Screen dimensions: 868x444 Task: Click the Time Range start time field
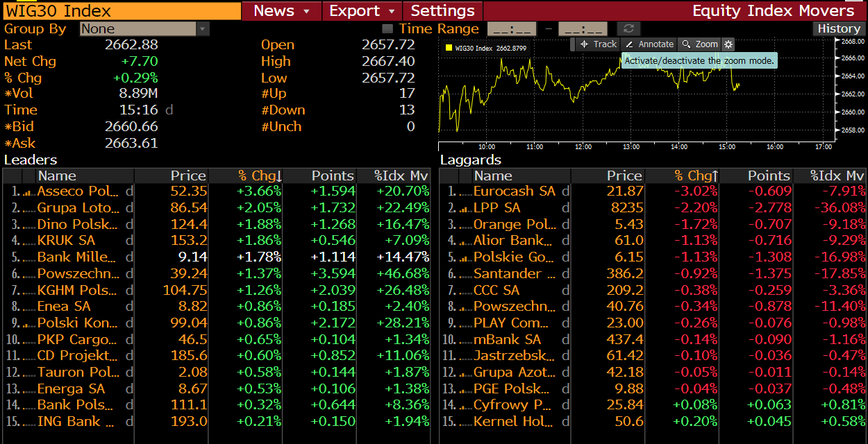point(512,28)
